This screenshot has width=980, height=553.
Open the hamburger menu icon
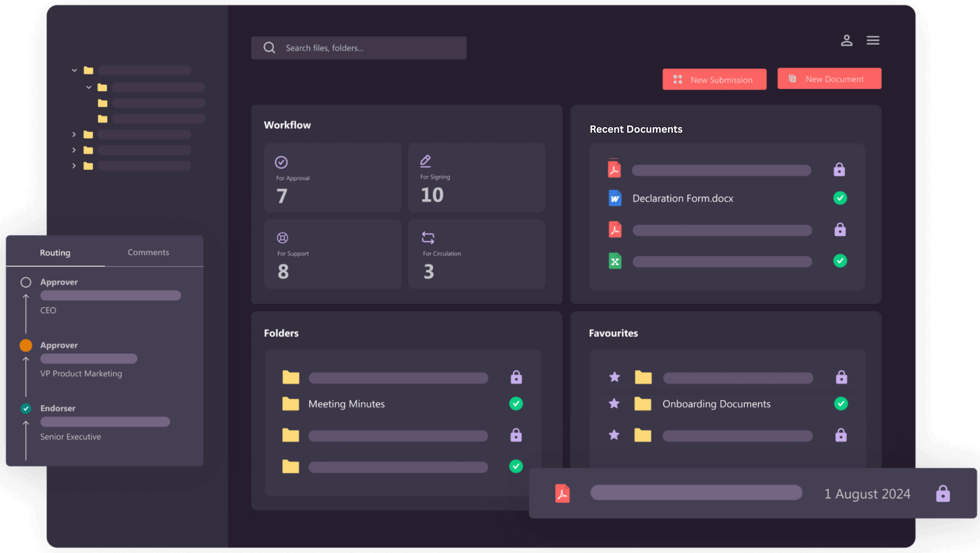point(873,40)
